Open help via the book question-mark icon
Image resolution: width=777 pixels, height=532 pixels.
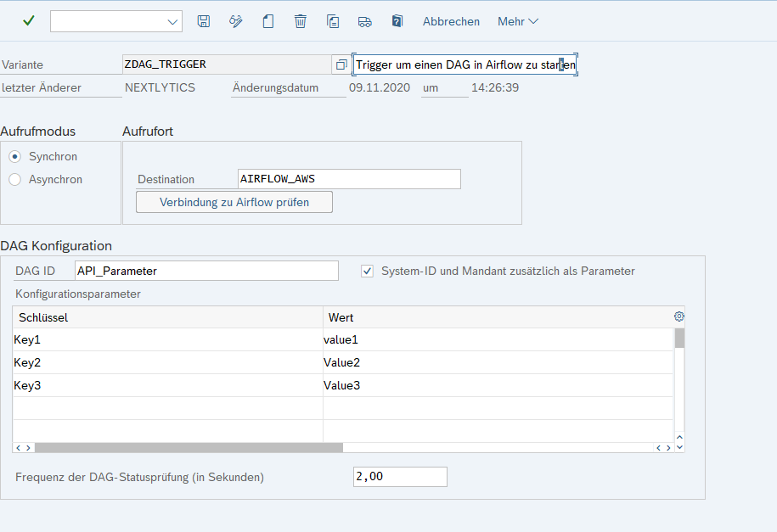coord(397,21)
